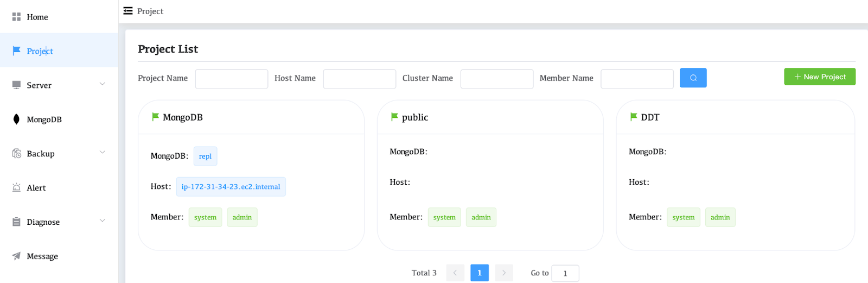868x283 pixels.
Task: Open the Project menu item
Action: point(40,51)
